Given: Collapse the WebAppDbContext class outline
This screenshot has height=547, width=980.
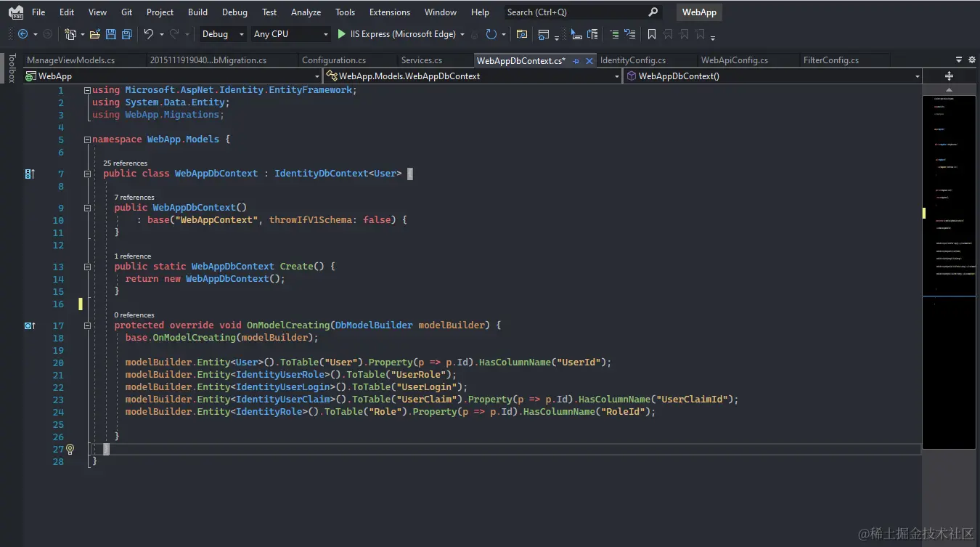Looking at the screenshot, I should click(x=87, y=174).
